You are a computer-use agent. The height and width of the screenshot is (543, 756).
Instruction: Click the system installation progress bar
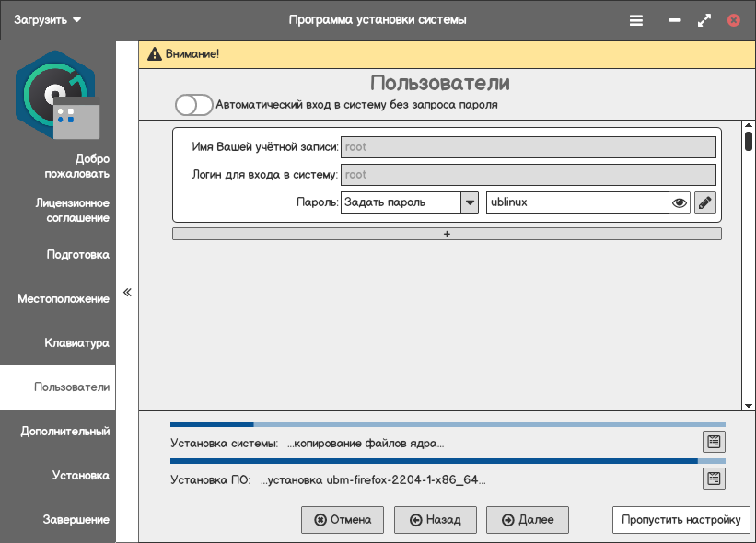[x=447, y=424]
